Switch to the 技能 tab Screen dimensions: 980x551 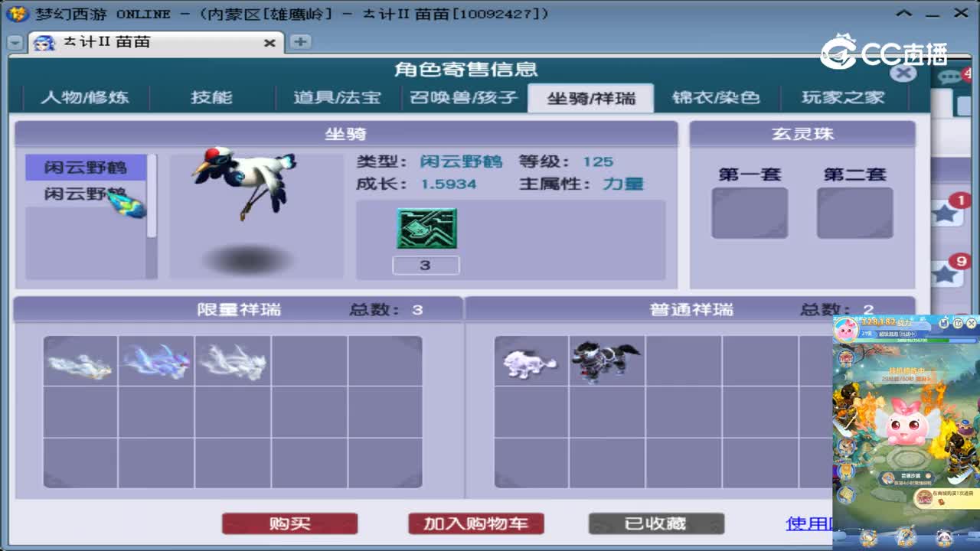(211, 97)
